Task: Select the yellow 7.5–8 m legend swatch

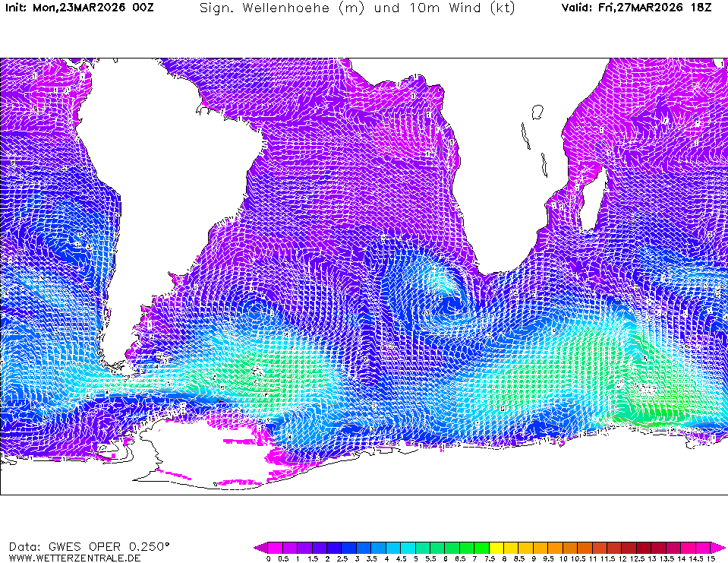Action: (x=497, y=547)
